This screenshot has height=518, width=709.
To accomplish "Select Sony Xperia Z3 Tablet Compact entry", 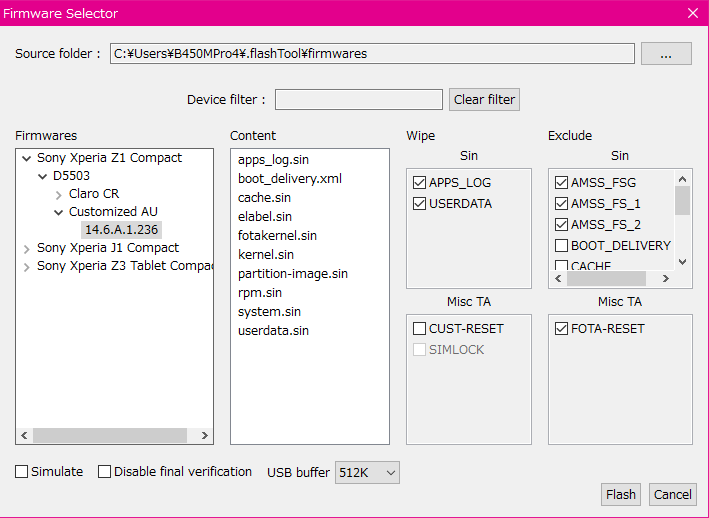I will pos(125,266).
